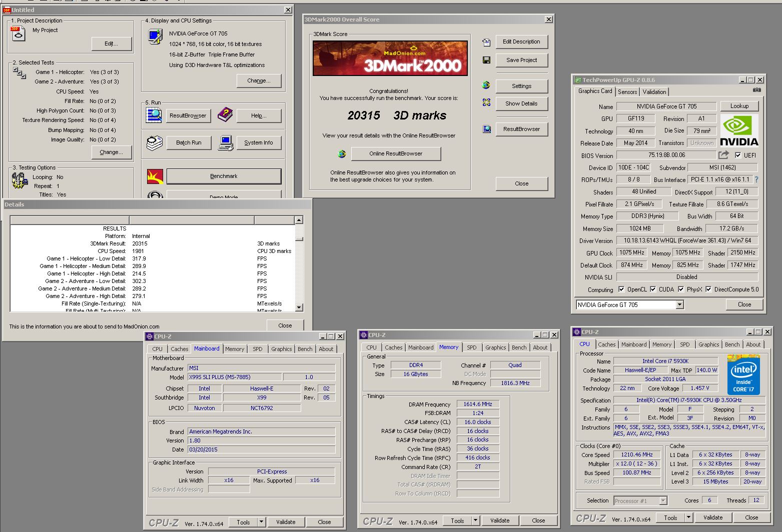Click Change button under Selected Tests
This screenshot has width=782, height=532.
coord(111,152)
